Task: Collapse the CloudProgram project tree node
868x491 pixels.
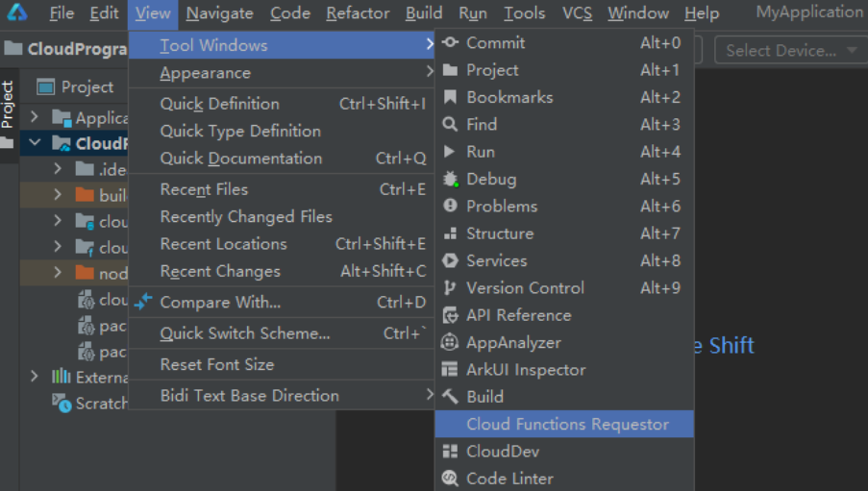Action: click(35, 144)
